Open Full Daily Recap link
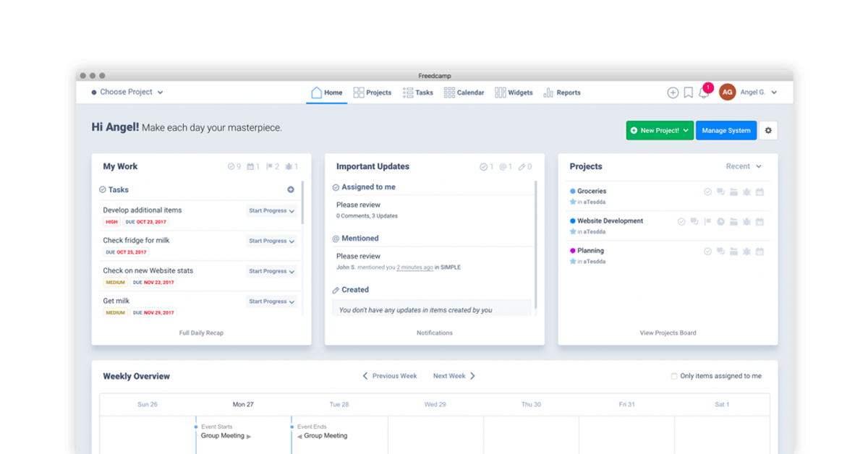This screenshot has width=868, height=454. (201, 333)
